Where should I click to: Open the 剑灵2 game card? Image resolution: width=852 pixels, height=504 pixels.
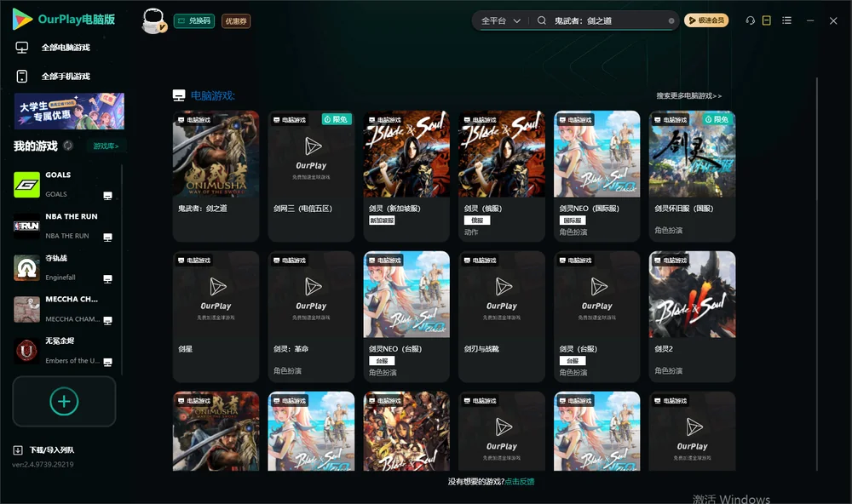[692, 317]
